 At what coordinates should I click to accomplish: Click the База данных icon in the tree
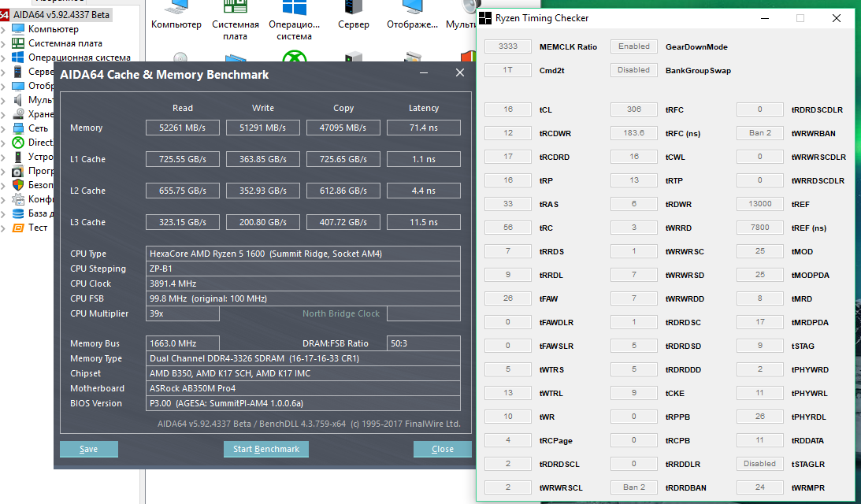pyautogui.click(x=18, y=213)
